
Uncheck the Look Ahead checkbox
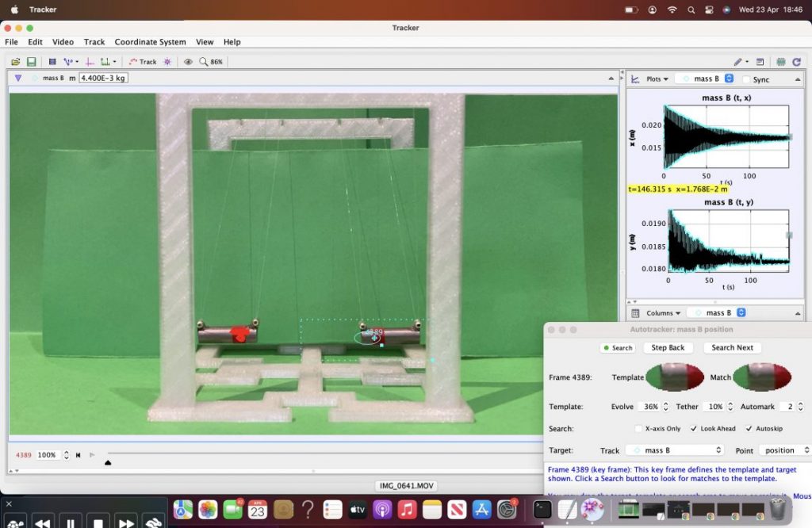[694, 429]
